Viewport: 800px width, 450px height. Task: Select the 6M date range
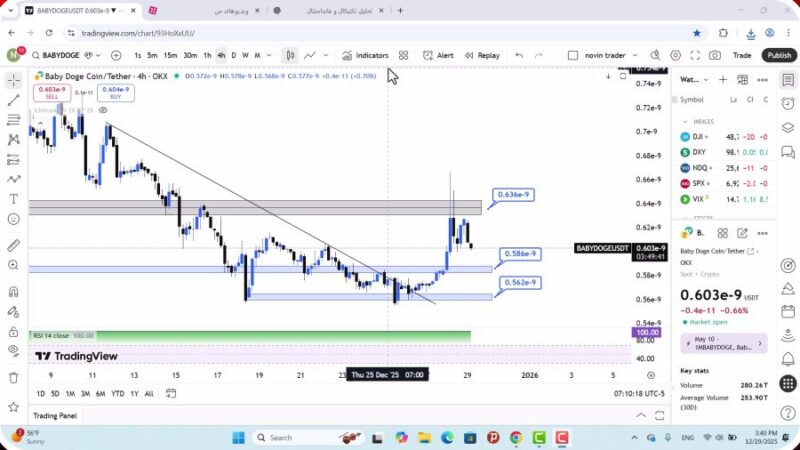tap(100, 393)
